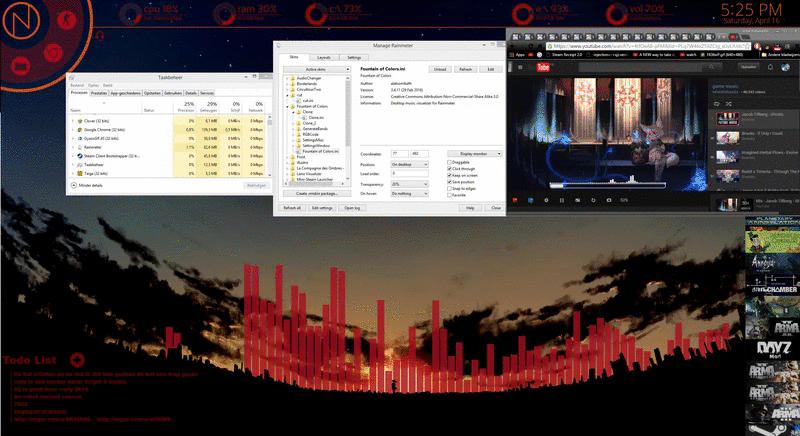Image resolution: width=800 pixels, height=436 pixels.
Task: Open the Opstarten tab in Taakbeheer
Action: click(x=152, y=93)
